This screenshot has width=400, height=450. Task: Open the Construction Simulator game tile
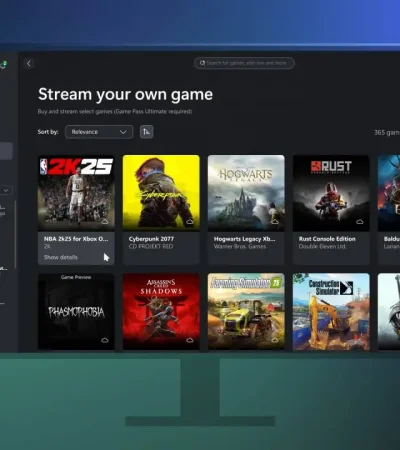[x=331, y=312]
